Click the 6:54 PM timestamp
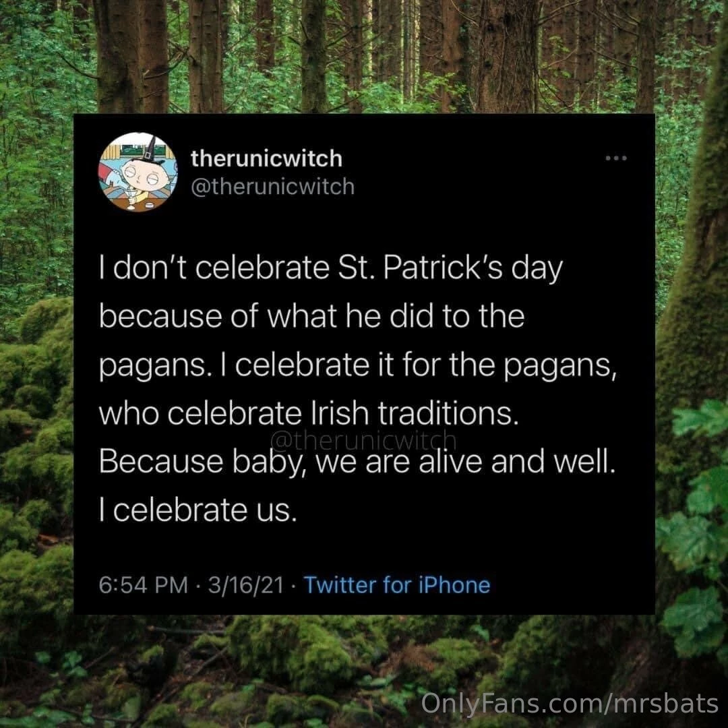The width and height of the screenshot is (728, 728). (x=143, y=584)
